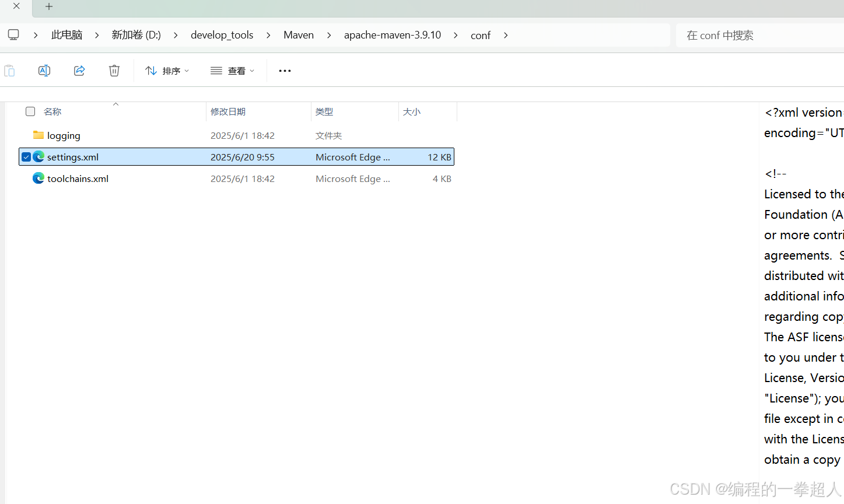Sort by 名称 column header
844x504 pixels.
pyautogui.click(x=52, y=111)
